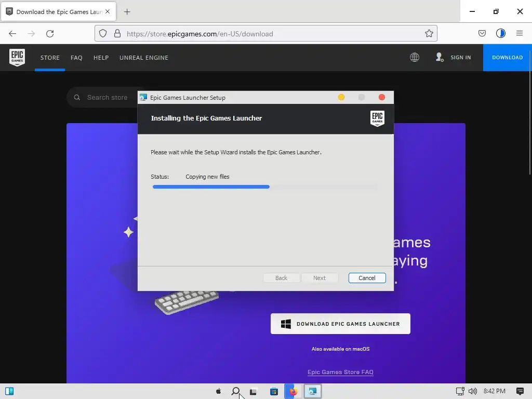The height and width of the screenshot is (399, 532).
Task: Open the FAQ navigation item
Action: 76,58
